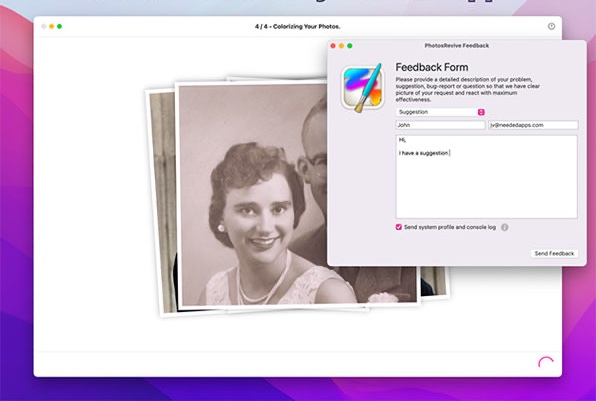Viewport: 596px width, 401px height.
Task: Click the info icon beside console log
Action: click(504, 227)
